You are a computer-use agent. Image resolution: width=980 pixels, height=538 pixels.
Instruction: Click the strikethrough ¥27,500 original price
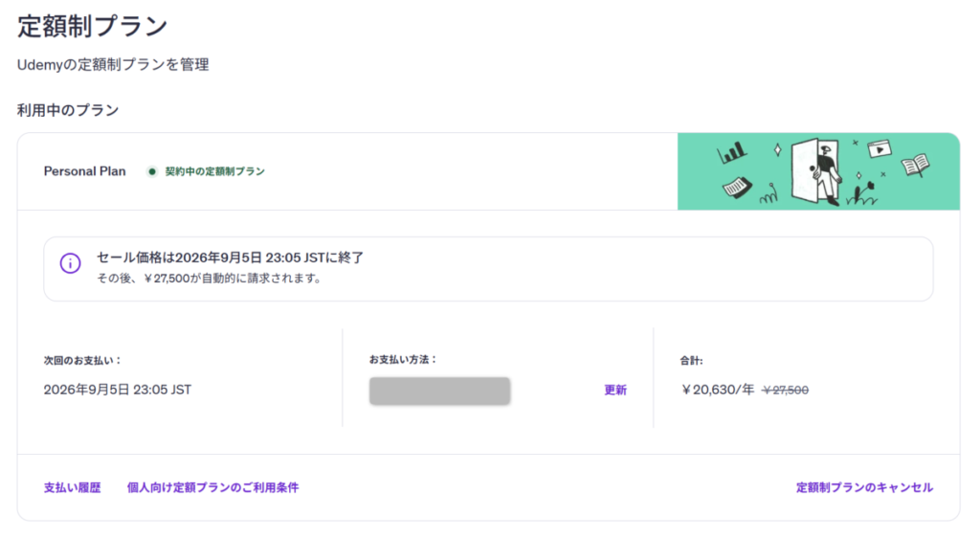785,390
